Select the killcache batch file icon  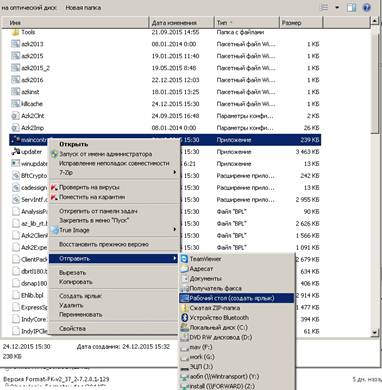pyautogui.click(x=15, y=104)
